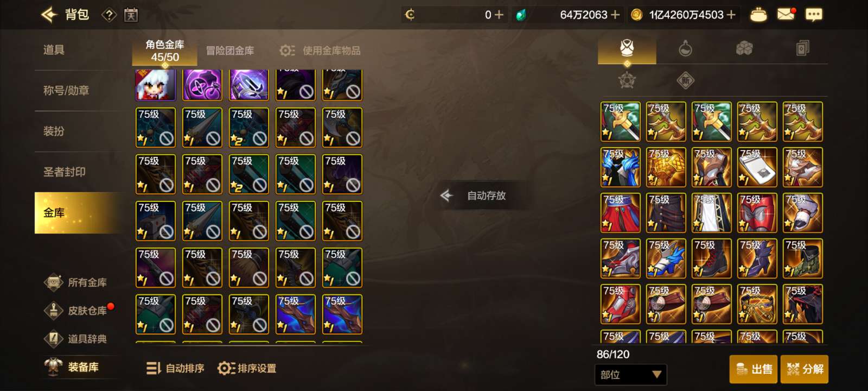Open the gold pouch shop icon
Screen dimensions: 868x391
[x=758, y=15]
